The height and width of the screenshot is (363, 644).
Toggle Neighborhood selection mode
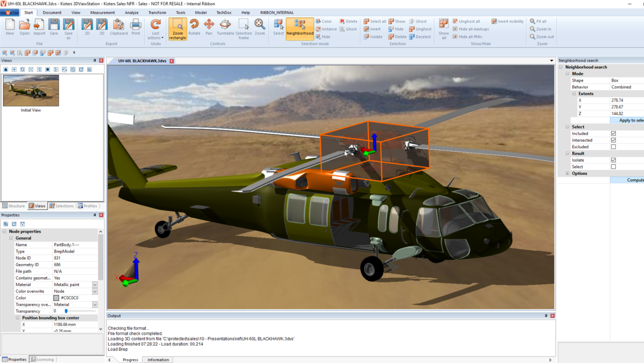pyautogui.click(x=300, y=28)
